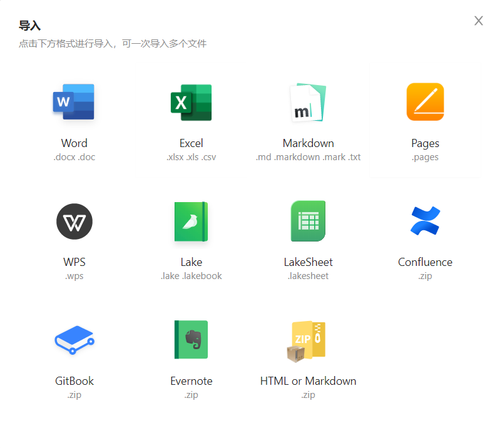Viewport: 500px width, 448px height.
Task: Click ".zip" under GitBook
Action: click(74, 395)
